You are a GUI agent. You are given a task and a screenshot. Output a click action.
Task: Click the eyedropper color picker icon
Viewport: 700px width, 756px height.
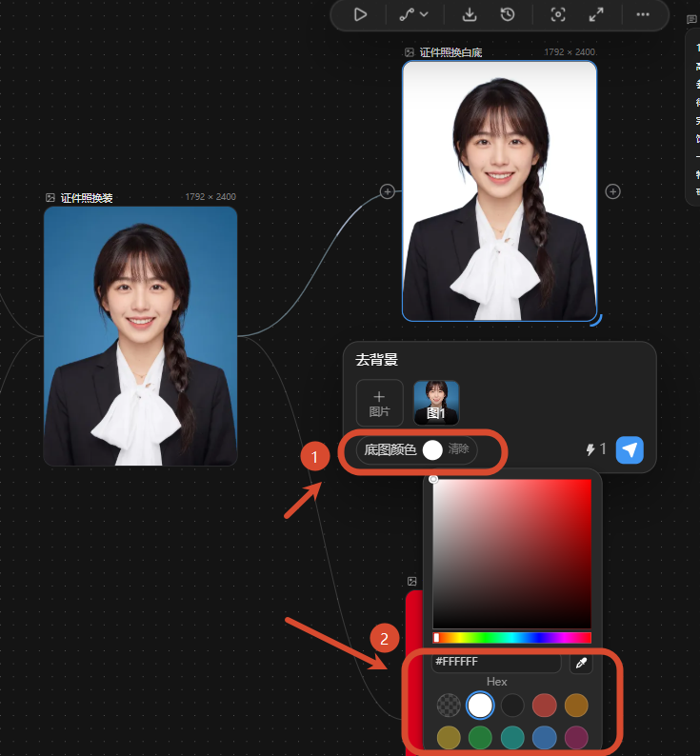(581, 663)
